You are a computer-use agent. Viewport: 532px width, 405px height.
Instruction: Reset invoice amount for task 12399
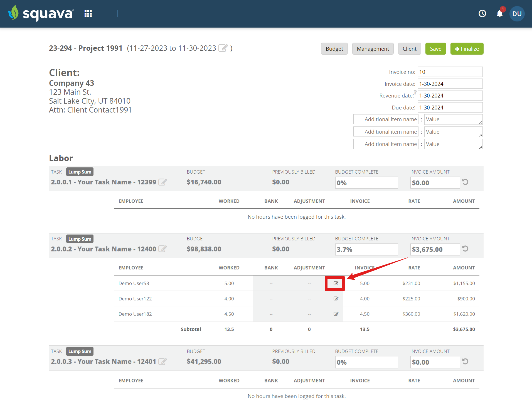465,182
